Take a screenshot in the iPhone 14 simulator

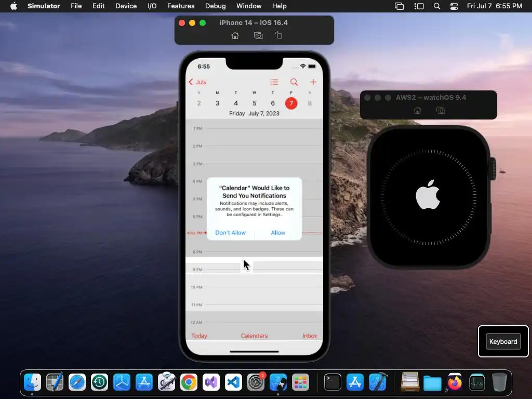[x=258, y=36]
